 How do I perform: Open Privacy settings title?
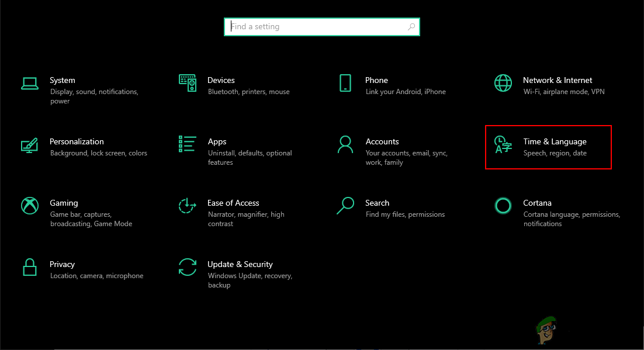tap(62, 264)
